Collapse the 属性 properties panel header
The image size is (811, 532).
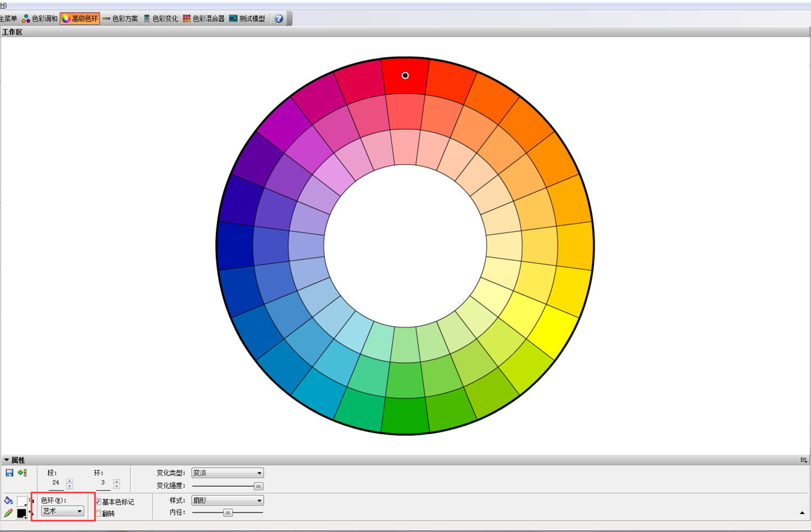click(x=6, y=460)
